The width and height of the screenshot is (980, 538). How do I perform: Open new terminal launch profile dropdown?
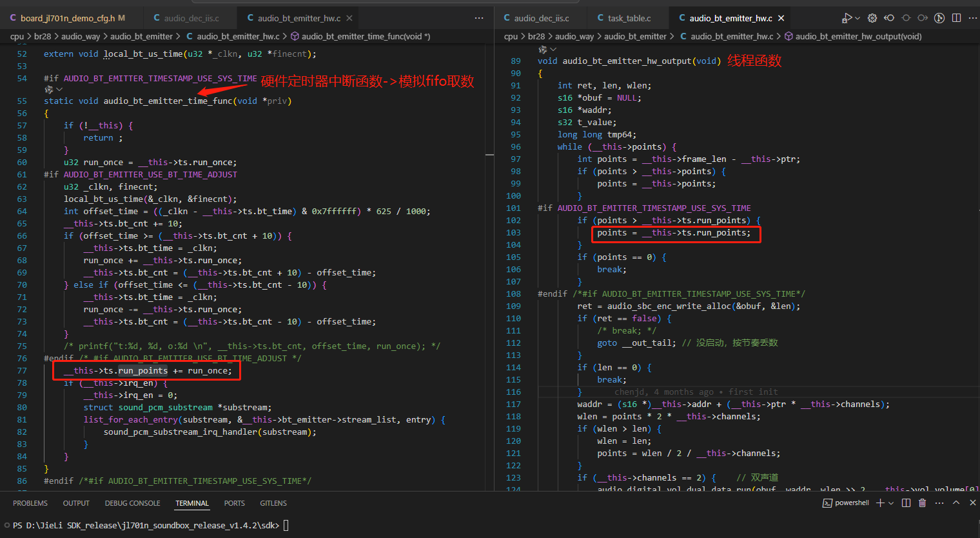tap(891, 503)
